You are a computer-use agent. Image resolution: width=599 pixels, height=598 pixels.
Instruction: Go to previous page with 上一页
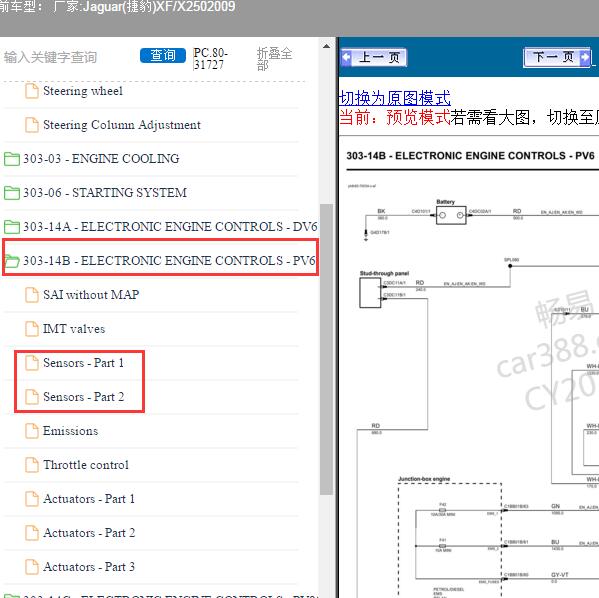pyautogui.click(x=374, y=57)
